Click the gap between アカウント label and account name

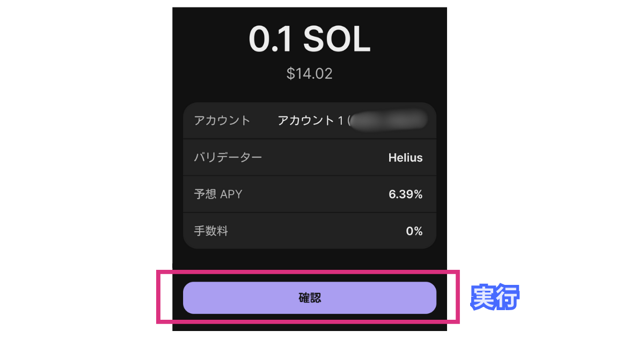click(x=264, y=121)
